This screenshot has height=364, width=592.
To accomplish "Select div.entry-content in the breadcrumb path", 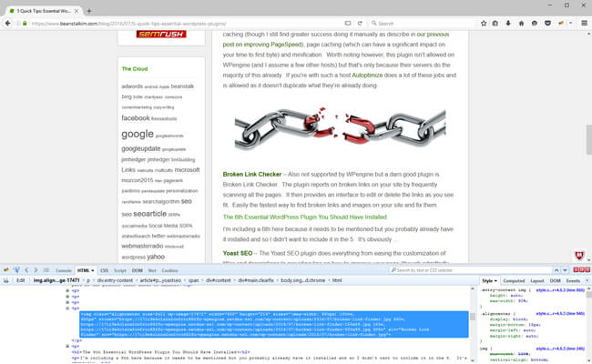I will (115, 280).
